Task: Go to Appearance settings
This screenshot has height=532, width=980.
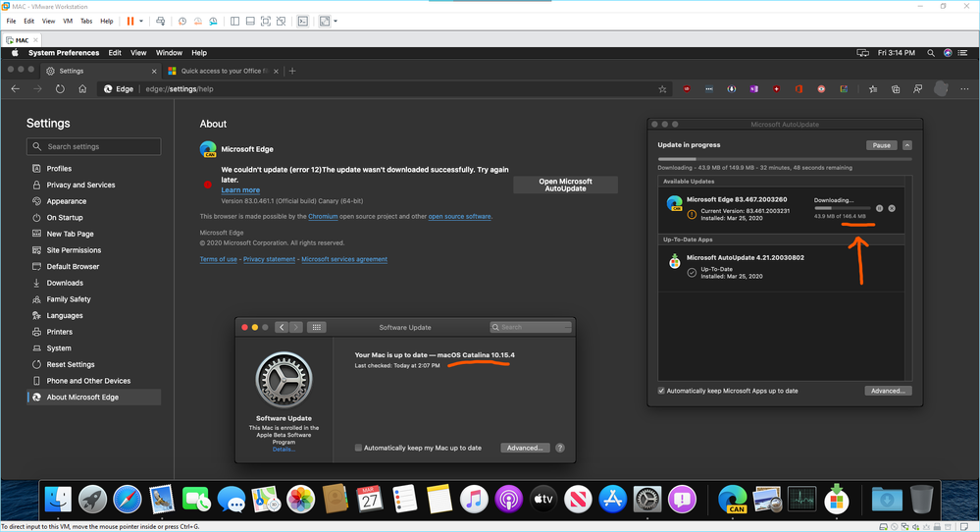Action: tap(67, 201)
